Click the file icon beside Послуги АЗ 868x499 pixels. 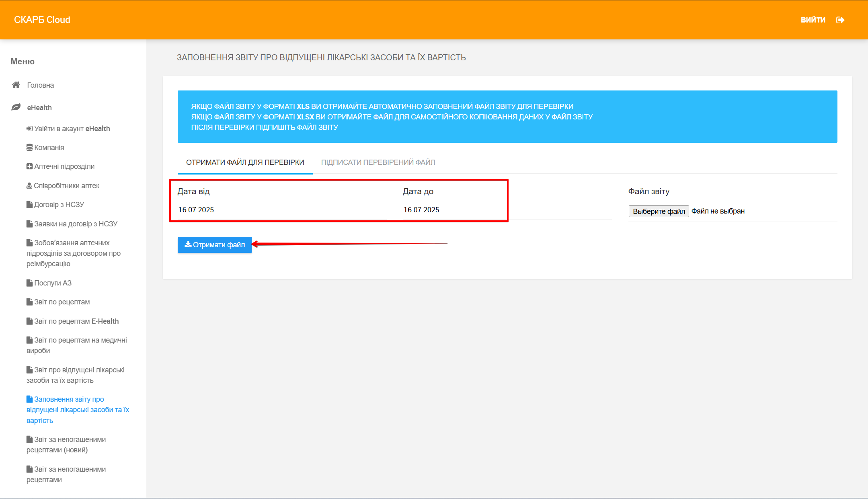click(x=29, y=283)
